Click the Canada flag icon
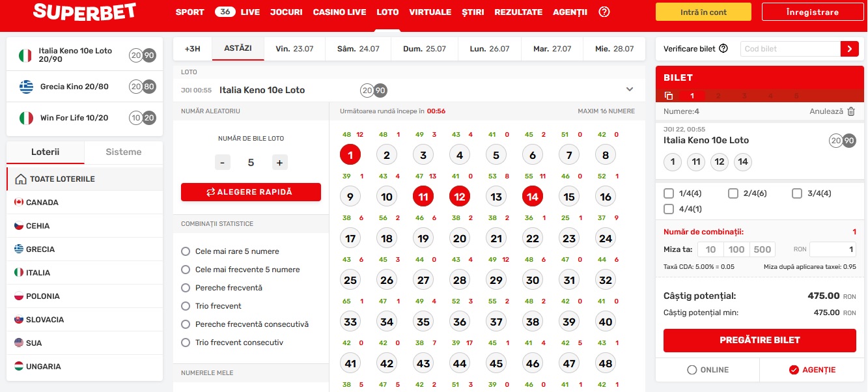Screen dimensions: 868x392 click(x=19, y=203)
